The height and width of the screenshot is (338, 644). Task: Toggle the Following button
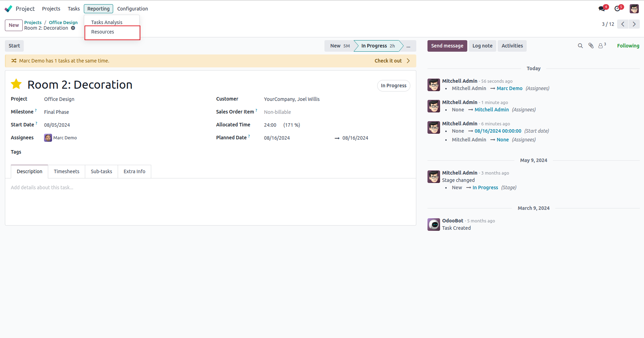(x=628, y=46)
